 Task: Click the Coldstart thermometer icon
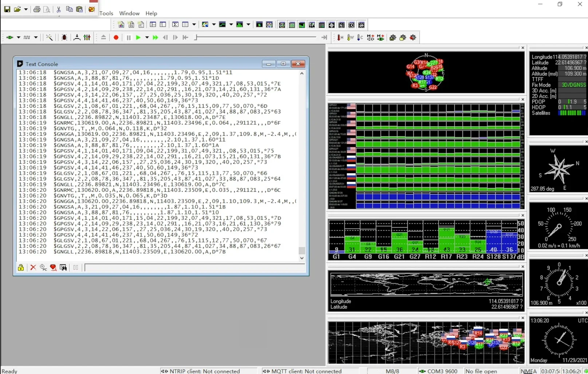(x=360, y=37)
